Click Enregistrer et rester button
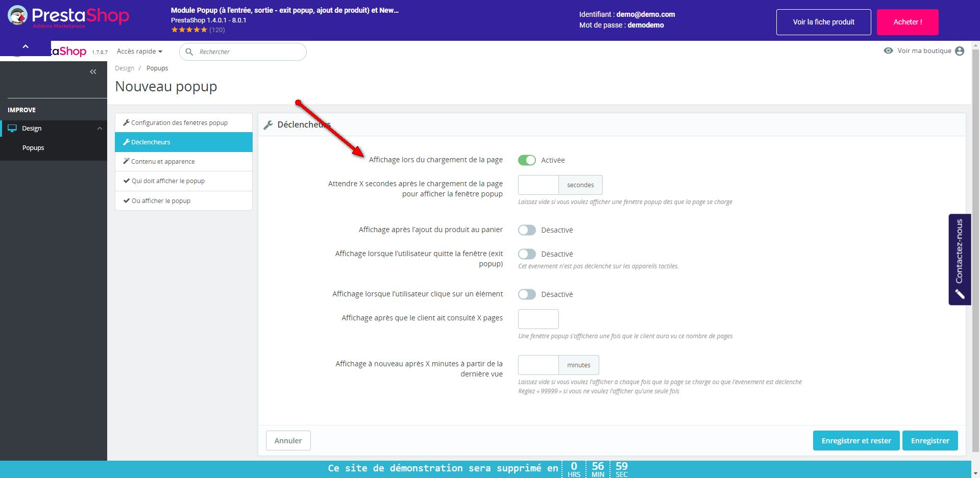The width and height of the screenshot is (980, 478). coord(856,441)
